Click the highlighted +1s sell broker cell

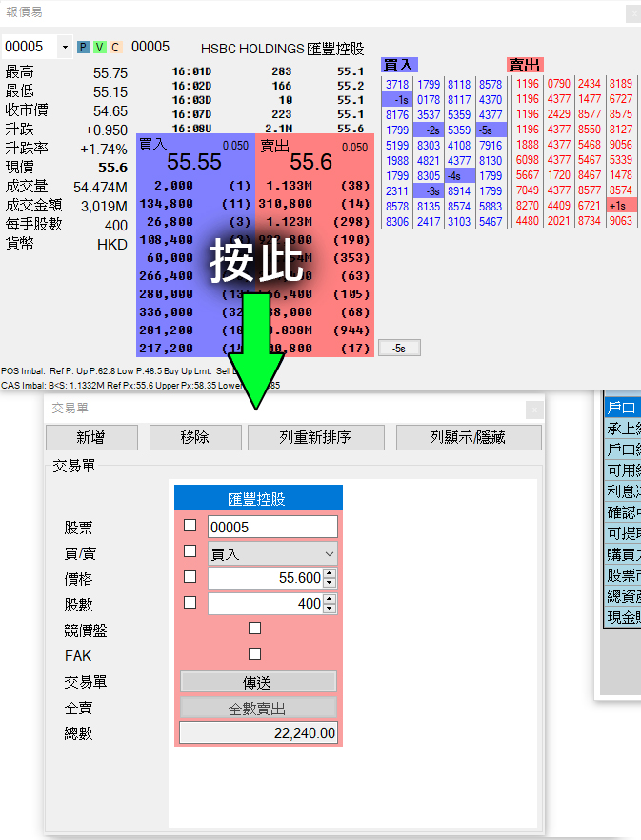click(622, 205)
